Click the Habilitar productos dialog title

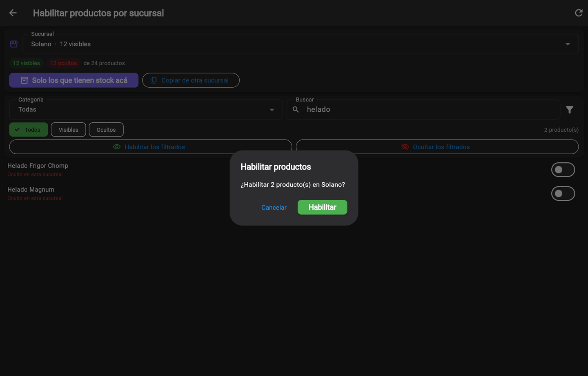coord(276,167)
